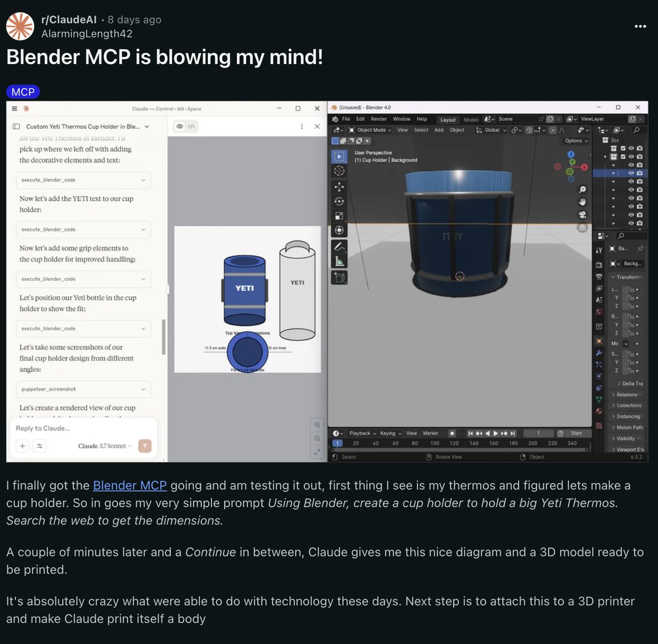This screenshot has height=644, width=658.
Task: Open the viewport Options dropdown
Action: (576, 141)
